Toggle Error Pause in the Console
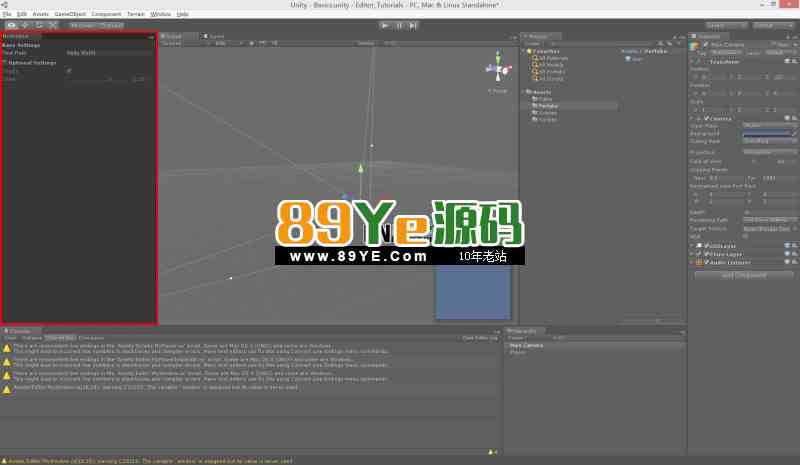800x465 pixels. pyautogui.click(x=91, y=338)
